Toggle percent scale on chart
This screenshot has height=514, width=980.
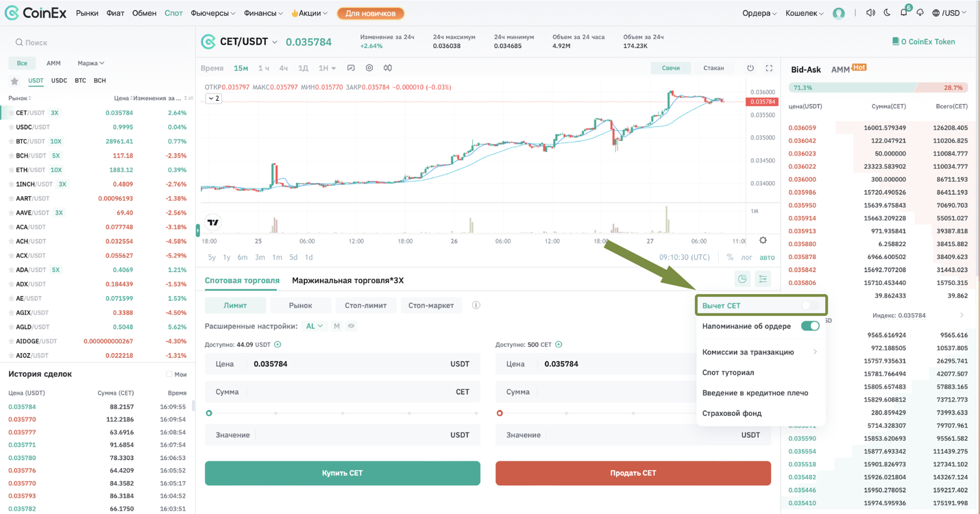pos(730,258)
